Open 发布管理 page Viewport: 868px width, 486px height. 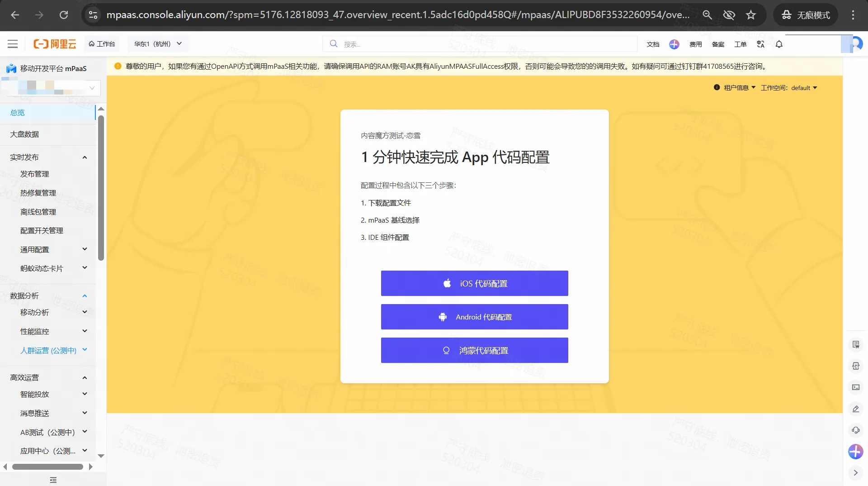(35, 174)
